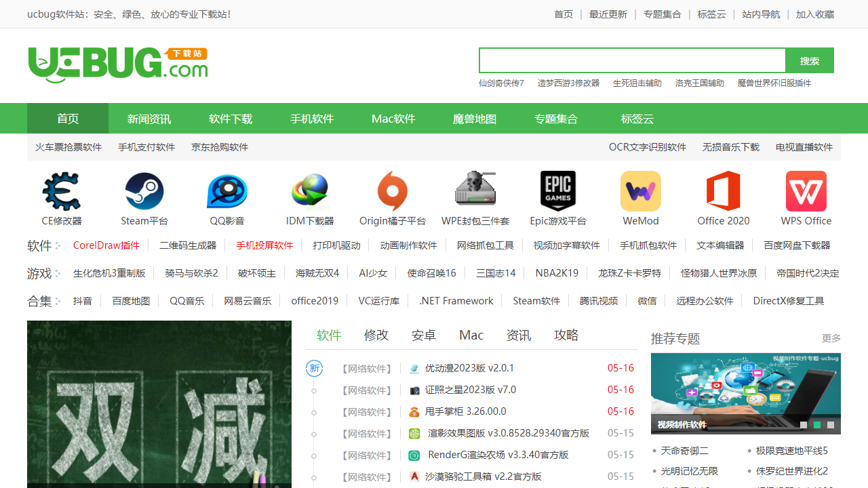Open the 优动漫2023版 v2.0.1 entry

click(469, 368)
